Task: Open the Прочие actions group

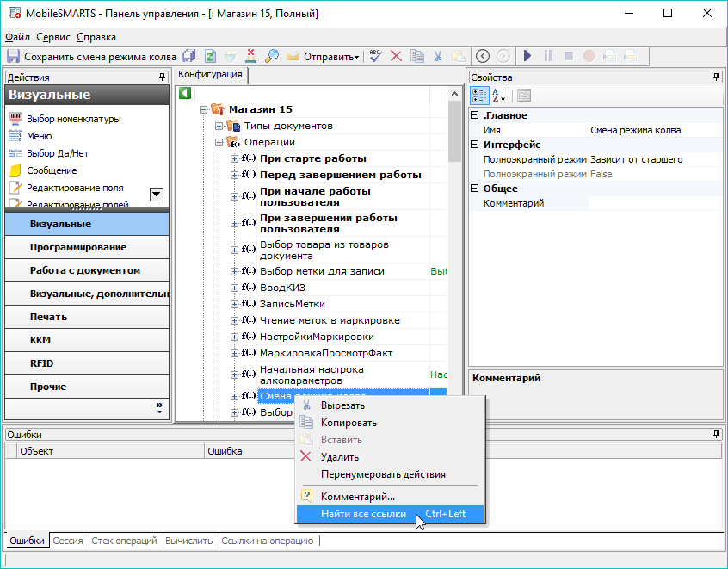Action: pyautogui.click(x=87, y=387)
